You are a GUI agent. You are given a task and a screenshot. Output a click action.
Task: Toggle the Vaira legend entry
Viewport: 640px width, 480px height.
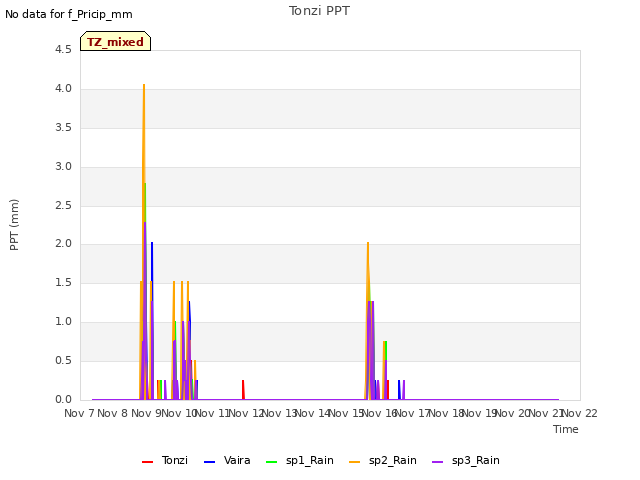pyautogui.click(x=227, y=460)
